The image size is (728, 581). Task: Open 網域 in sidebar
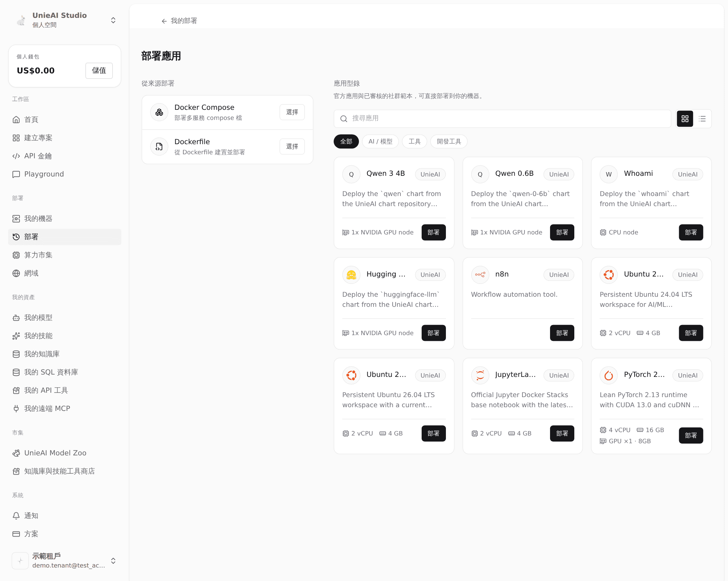(x=64, y=273)
